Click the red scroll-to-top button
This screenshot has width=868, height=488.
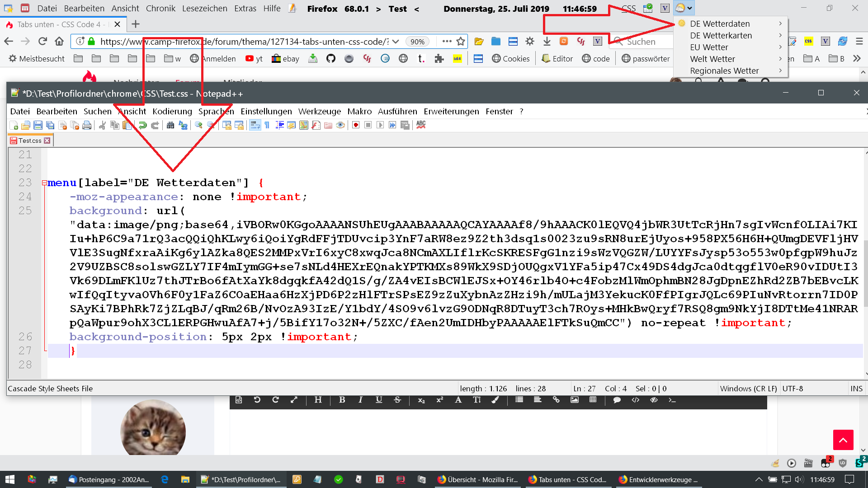click(x=843, y=440)
